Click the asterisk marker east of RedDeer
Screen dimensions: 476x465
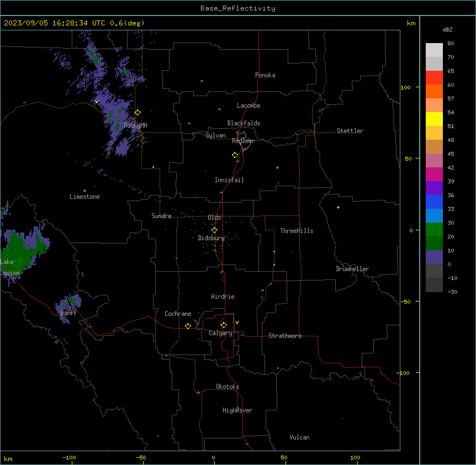(x=277, y=167)
